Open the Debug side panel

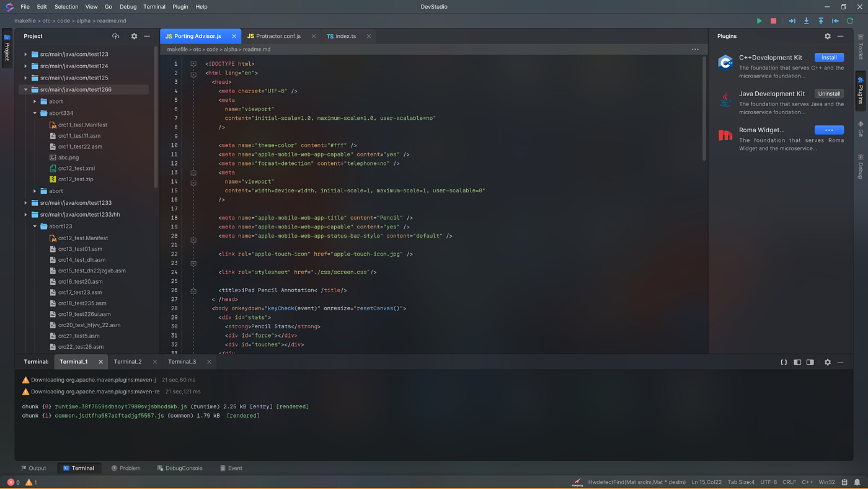860,166
